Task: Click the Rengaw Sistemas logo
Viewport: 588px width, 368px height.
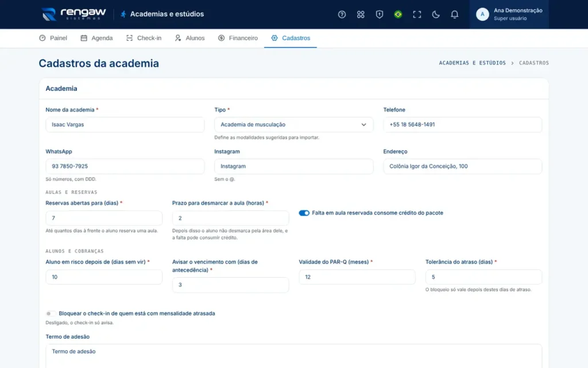Action: pos(74,14)
